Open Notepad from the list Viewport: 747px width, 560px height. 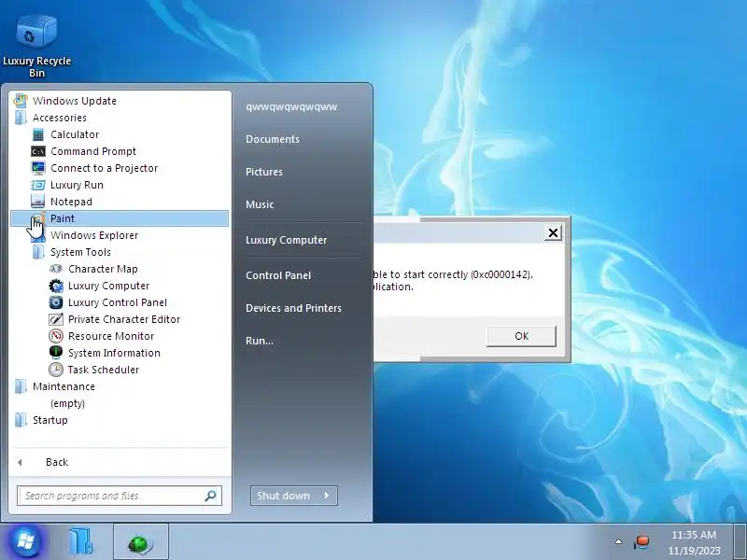(72, 202)
